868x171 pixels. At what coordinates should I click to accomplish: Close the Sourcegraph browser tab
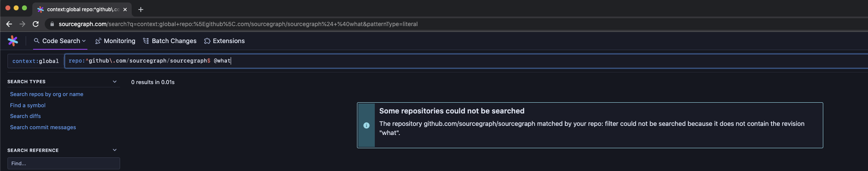125,10
